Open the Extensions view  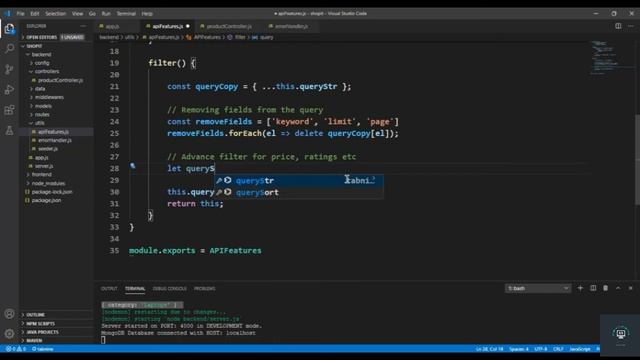pos(9,110)
